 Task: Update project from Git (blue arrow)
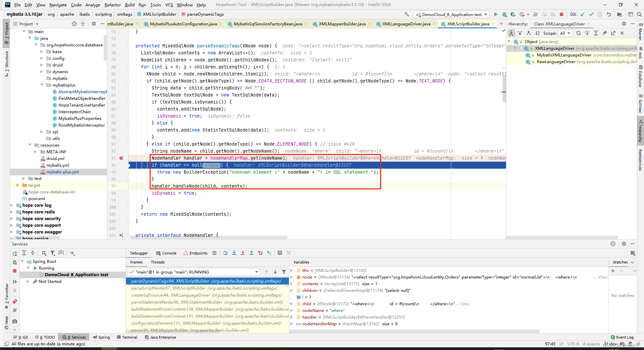pos(583,14)
